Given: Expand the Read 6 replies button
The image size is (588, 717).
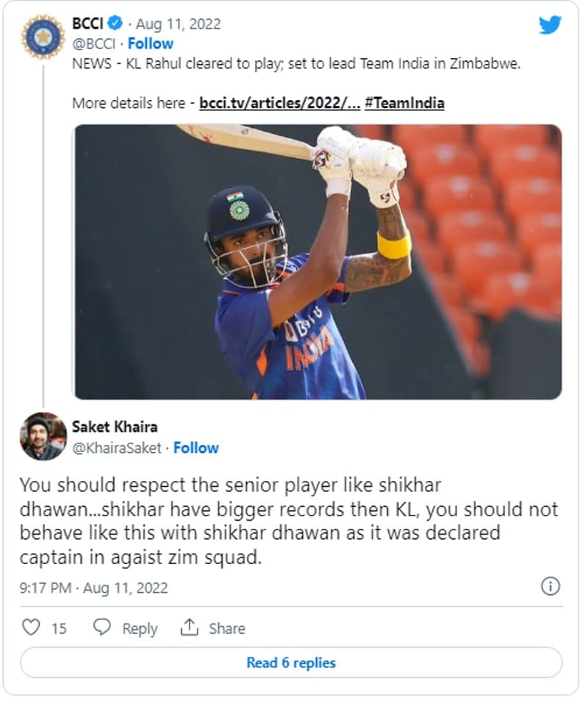Looking at the screenshot, I should tap(291, 663).
